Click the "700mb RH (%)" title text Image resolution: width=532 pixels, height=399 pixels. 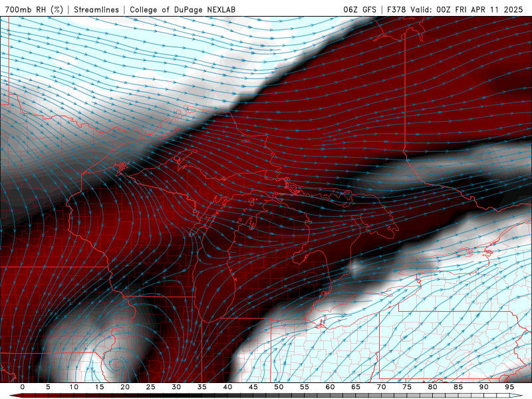point(34,9)
